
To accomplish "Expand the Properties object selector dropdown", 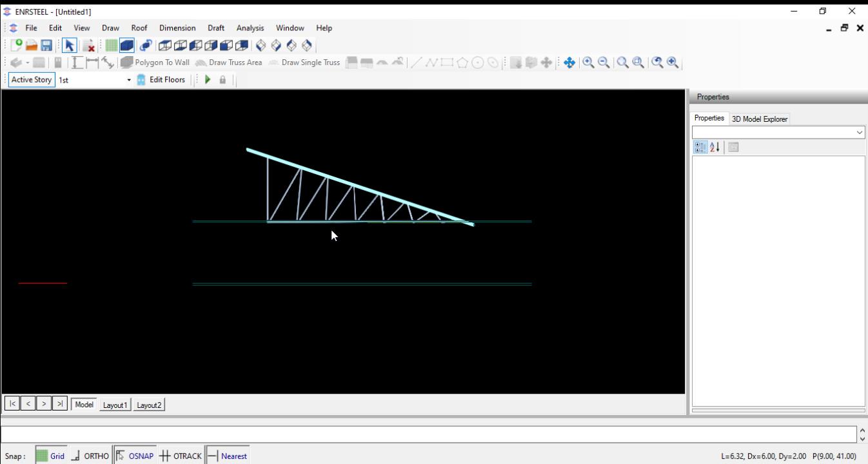I will 860,132.
